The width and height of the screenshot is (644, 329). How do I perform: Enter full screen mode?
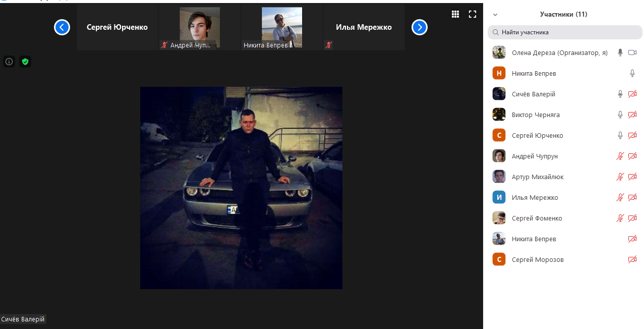[473, 14]
